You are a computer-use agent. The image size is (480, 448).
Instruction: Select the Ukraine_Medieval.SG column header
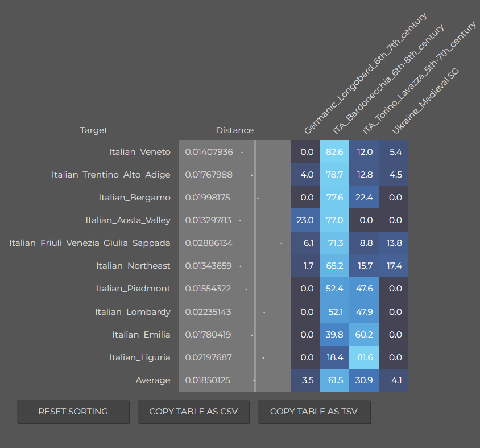point(425,101)
